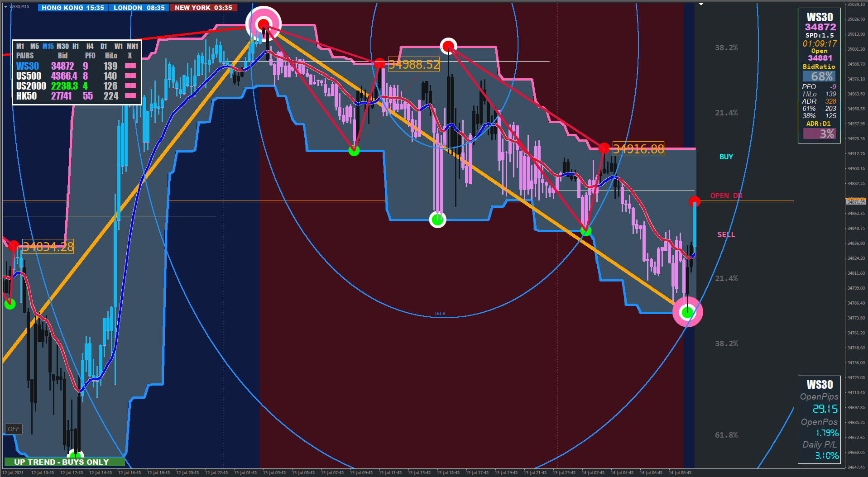Image resolution: width=868 pixels, height=477 pixels.
Task: Open the HK50 pair in the dashboard
Action: click(26, 96)
